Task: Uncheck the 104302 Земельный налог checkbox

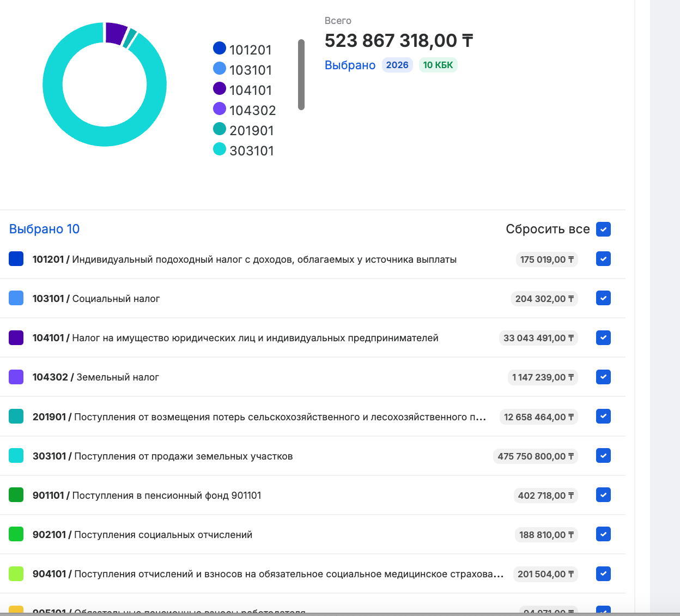Action: pyautogui.click(x=603, y=377)
